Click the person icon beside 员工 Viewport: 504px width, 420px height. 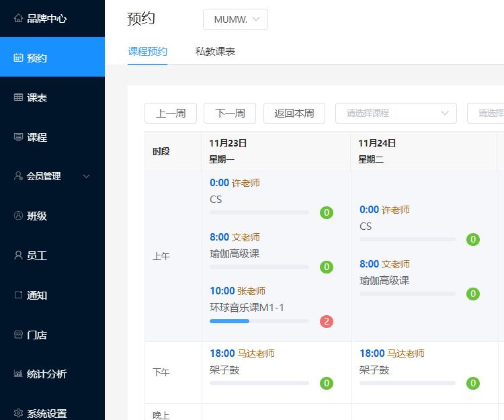18,255
